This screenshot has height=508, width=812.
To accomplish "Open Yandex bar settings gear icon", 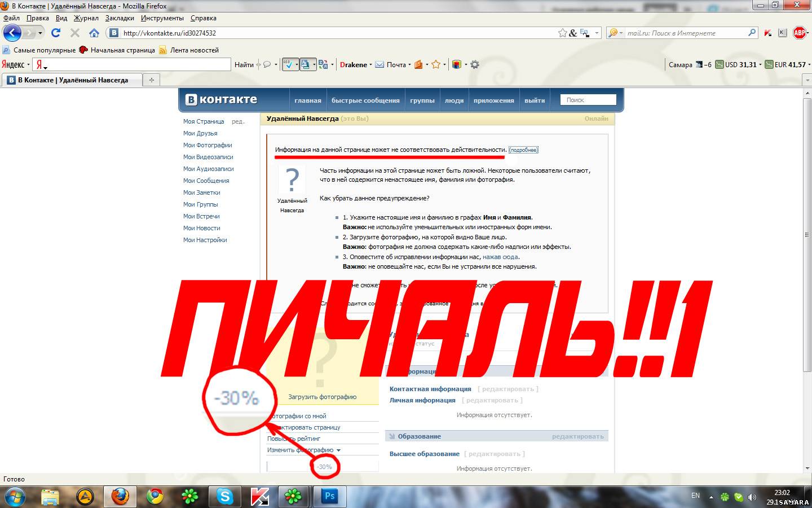I will coord(475,64).
